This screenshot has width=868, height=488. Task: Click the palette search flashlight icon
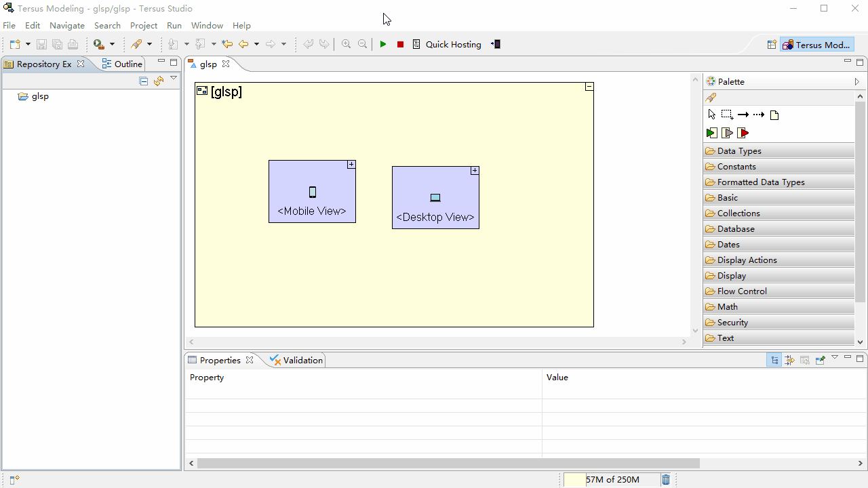(711, 98)
